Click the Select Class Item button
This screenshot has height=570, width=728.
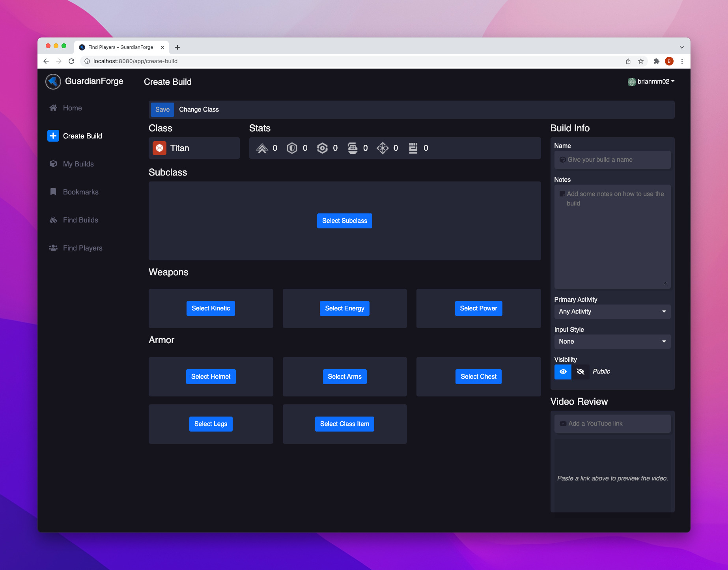(x=345, y=424)
